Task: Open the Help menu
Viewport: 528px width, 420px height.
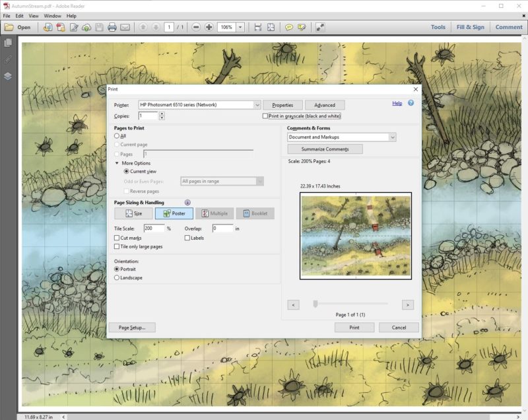Action: [71, 16]
